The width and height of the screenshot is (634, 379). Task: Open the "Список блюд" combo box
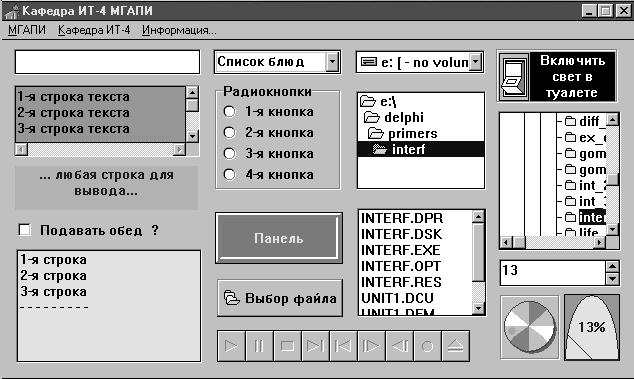332,62
